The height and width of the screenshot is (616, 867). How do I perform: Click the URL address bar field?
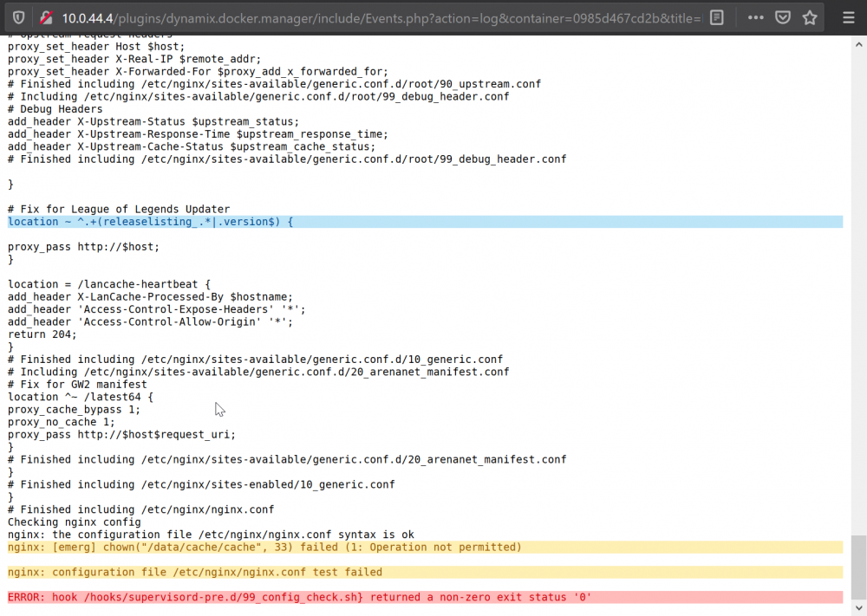tap(381, 18)
